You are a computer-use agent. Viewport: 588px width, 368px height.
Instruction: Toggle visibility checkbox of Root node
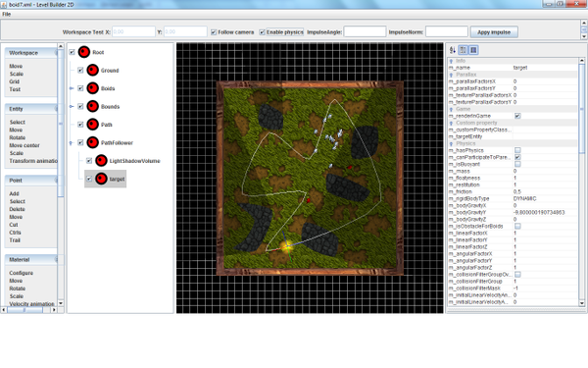click(x=72, y=52)
